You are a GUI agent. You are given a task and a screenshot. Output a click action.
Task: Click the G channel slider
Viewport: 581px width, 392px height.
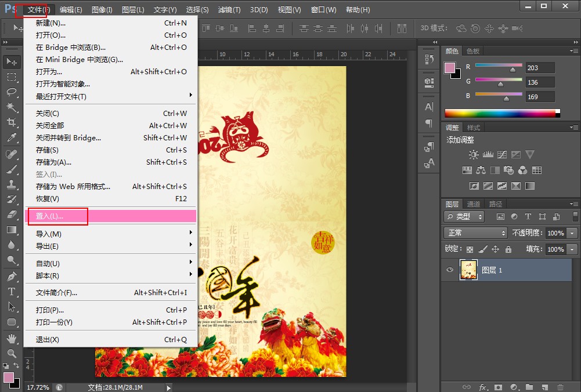[499, 81]
